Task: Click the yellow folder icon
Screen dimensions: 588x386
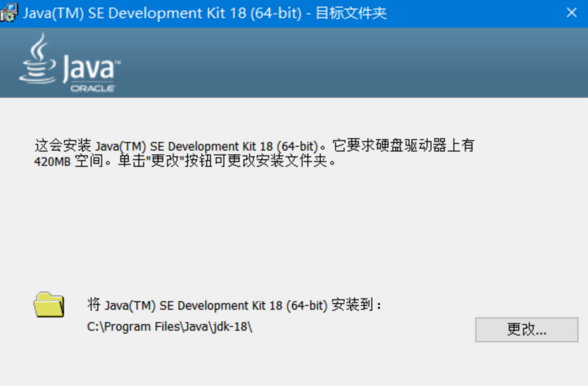Action: [49, 305]
